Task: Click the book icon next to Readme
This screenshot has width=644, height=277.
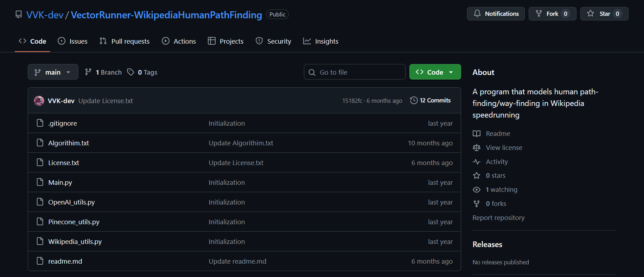Action: coord(477,134)
